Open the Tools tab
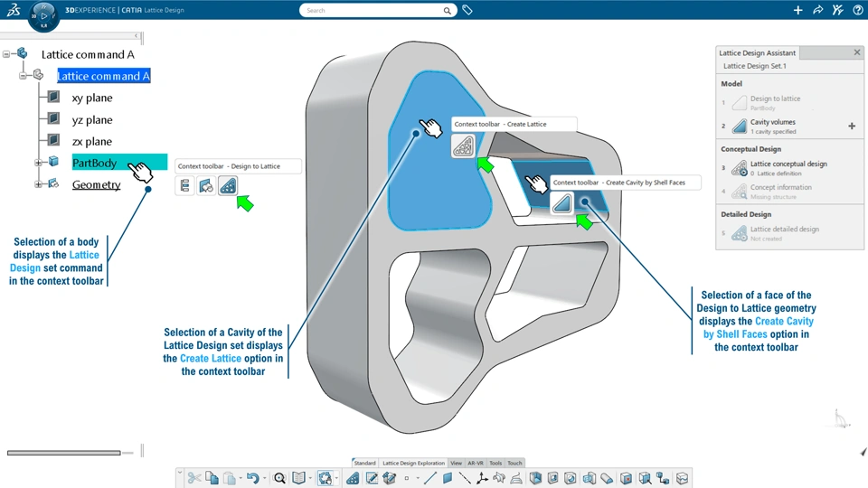 pyautogui.click(x=495, y=463)
